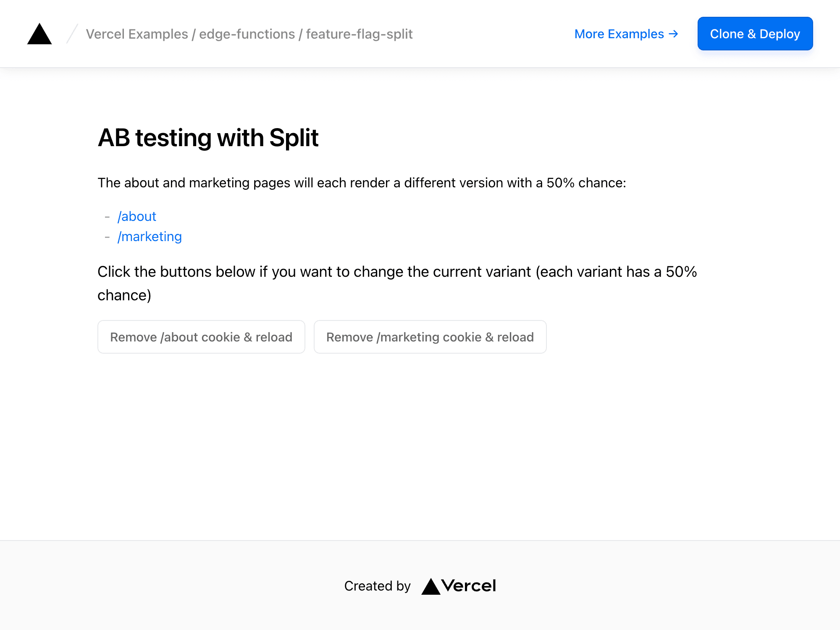
Task: Open the /about page link
Action: coord(136,216)
